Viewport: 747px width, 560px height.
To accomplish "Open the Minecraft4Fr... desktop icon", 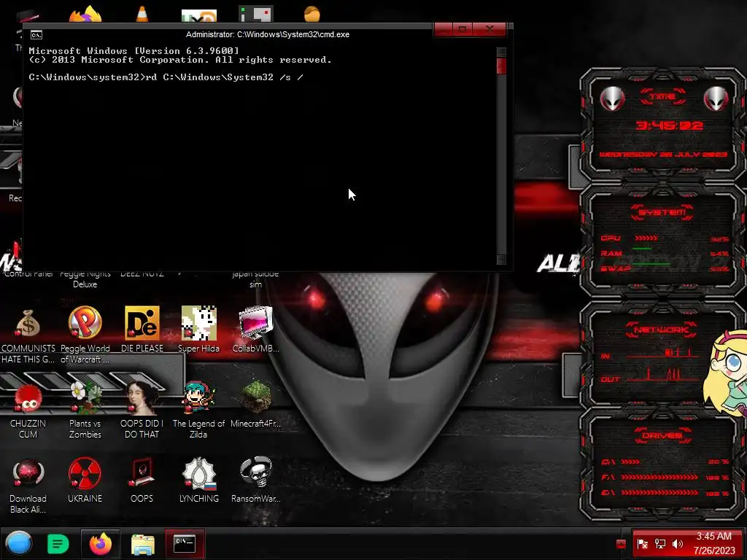I will [256, 405].
